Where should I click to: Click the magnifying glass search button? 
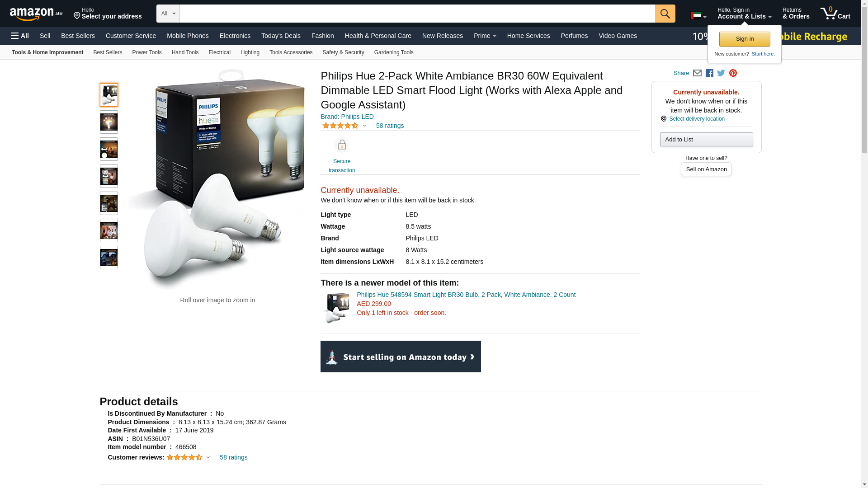[x=665, y=14]
